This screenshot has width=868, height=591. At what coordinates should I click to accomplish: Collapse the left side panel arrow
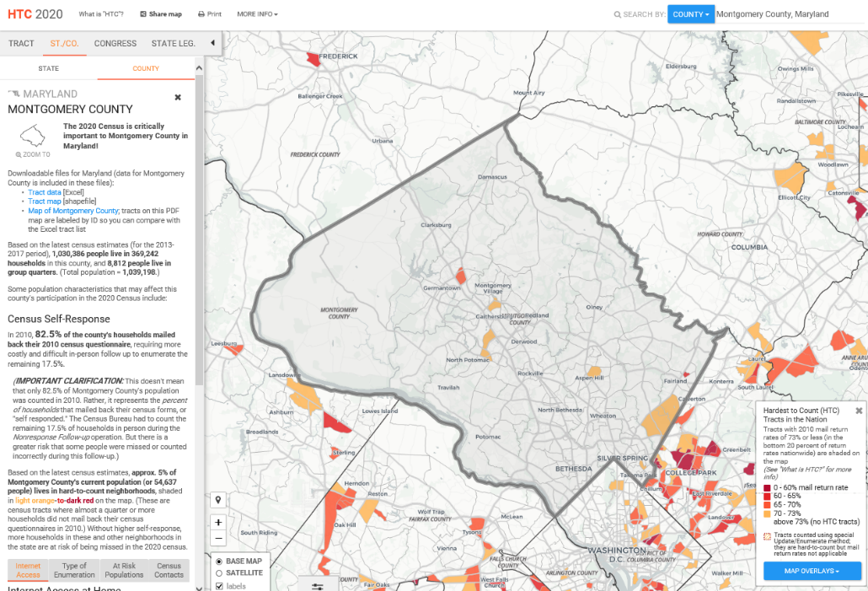pyautogui.click(x=212, y=43)
